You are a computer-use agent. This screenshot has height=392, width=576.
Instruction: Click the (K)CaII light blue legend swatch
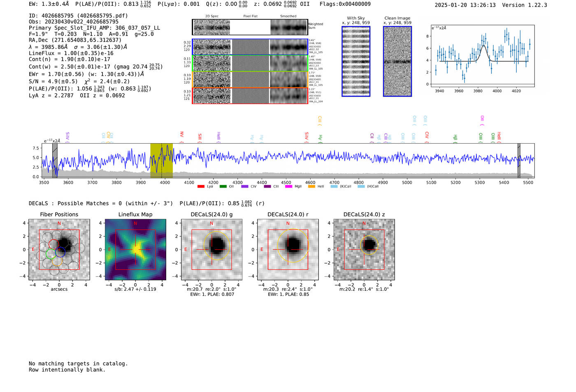pos(334,186)
